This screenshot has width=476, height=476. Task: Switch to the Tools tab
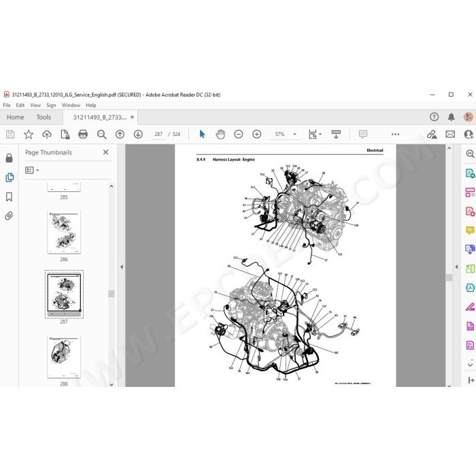pos(44,117)
